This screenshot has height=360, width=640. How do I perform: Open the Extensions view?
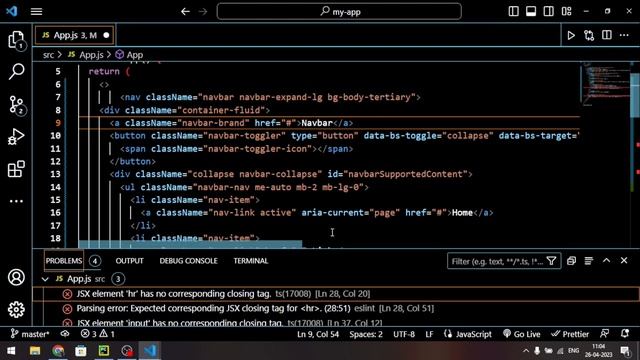(16, 169)
